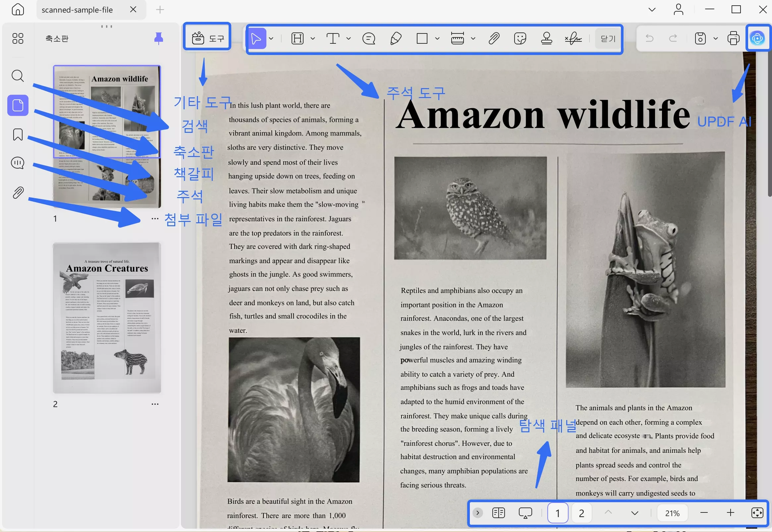772x532 pixels.
Task: Toggle the thumbnails sidebar panel
Action: (x=18, y=105)
